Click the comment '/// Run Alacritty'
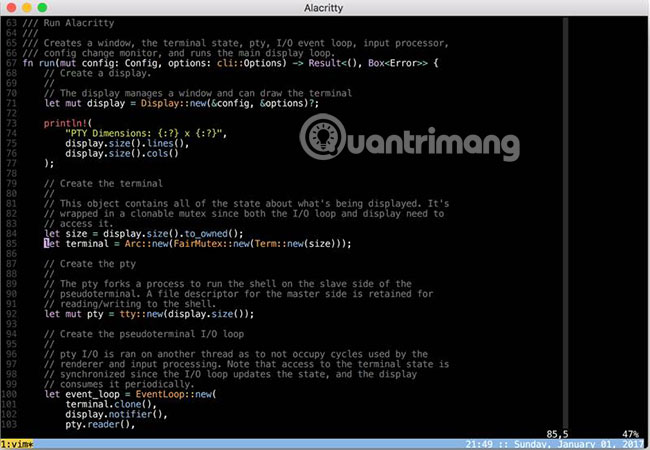 coord(68,23)
